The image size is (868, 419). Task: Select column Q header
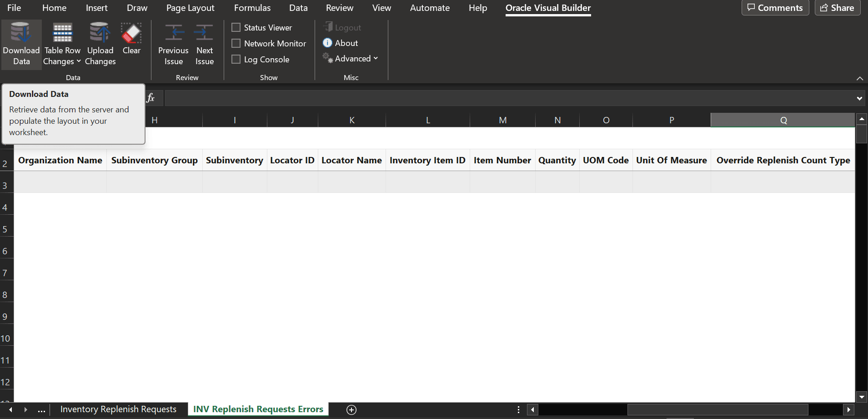783,120
